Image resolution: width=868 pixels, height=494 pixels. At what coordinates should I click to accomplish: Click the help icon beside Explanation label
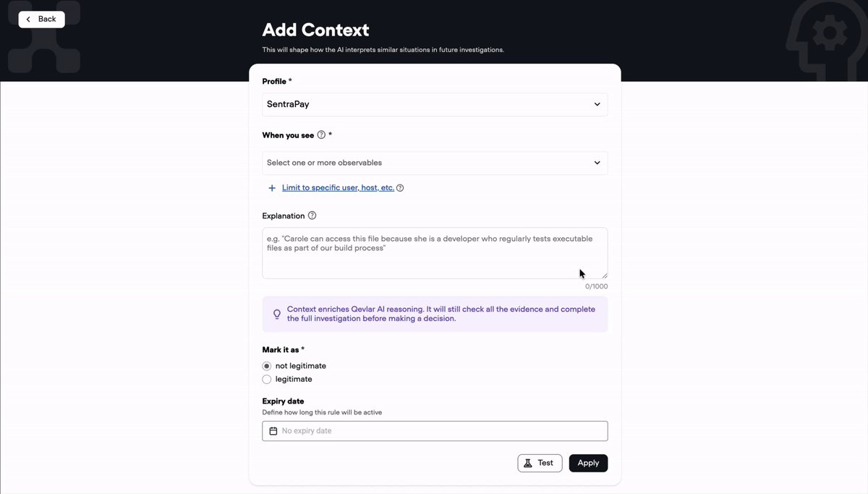click(x=312, y=216)
